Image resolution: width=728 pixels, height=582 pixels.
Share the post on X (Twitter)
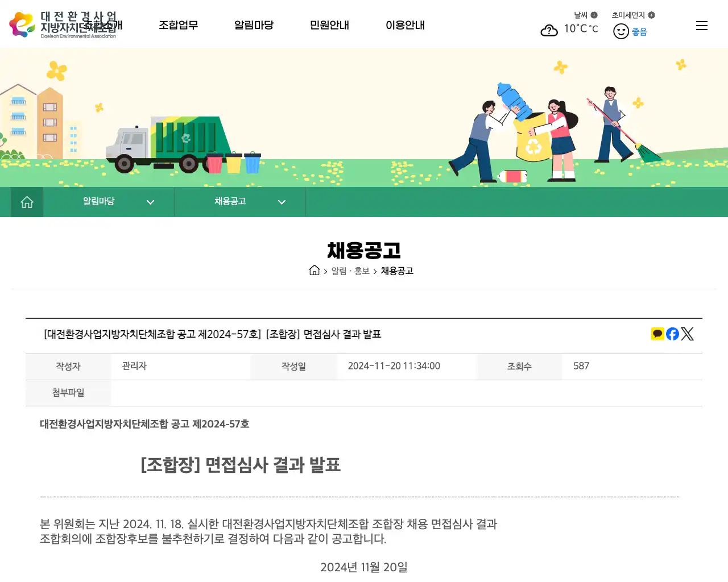tap(688, 334)
